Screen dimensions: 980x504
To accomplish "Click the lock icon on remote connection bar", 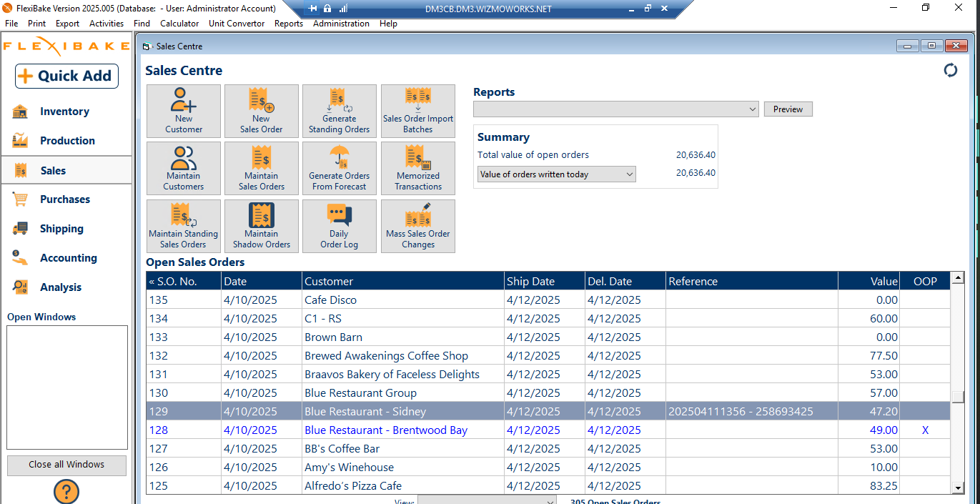I will pos(327,9).
